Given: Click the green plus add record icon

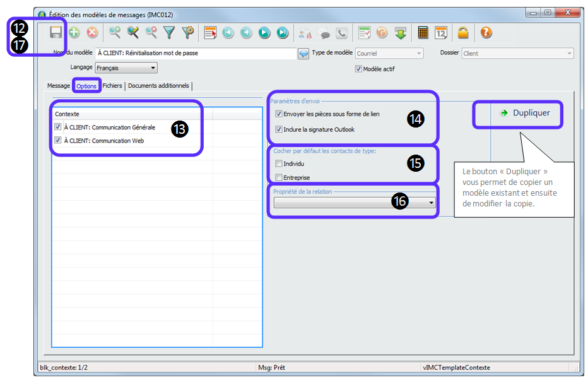Looking at the screenshot, I should coord(74,33).
